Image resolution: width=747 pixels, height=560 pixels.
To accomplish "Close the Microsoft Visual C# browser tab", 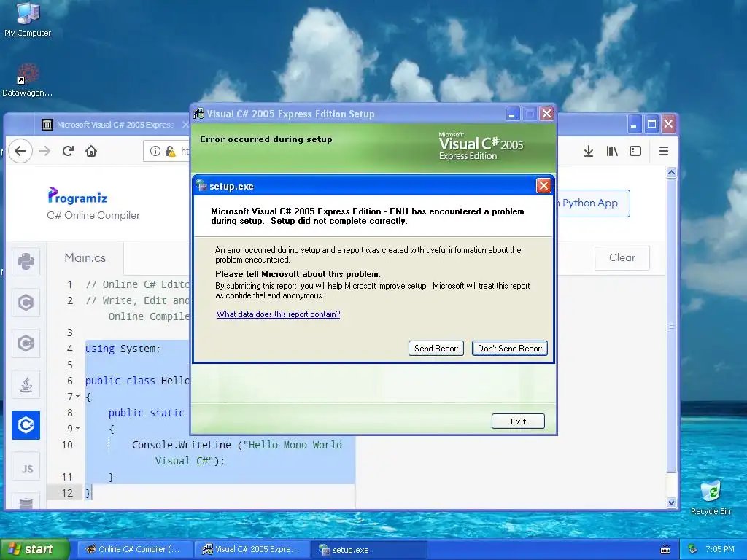I will click(x=186, y=125).
